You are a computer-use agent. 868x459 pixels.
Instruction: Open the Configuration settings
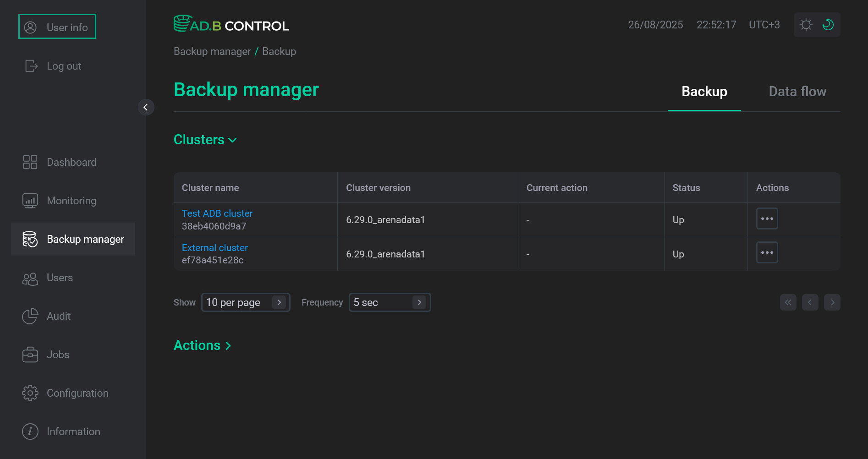[x=77, y=393]
